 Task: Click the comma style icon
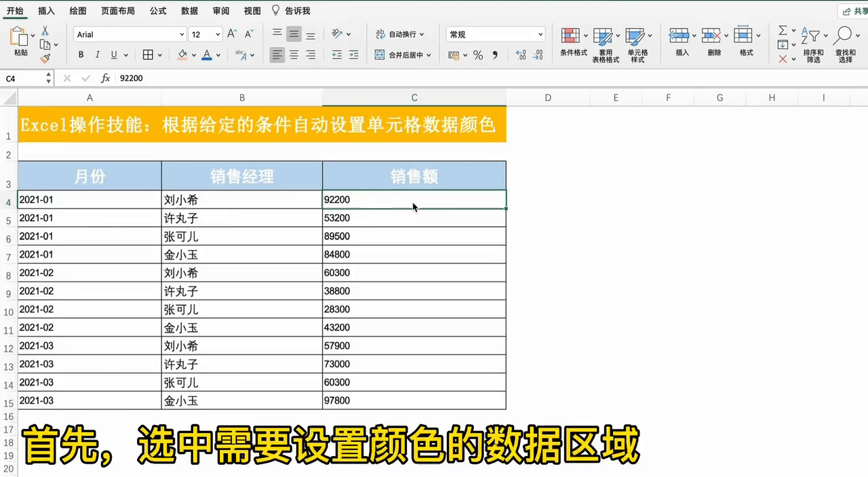coord(495,55)
